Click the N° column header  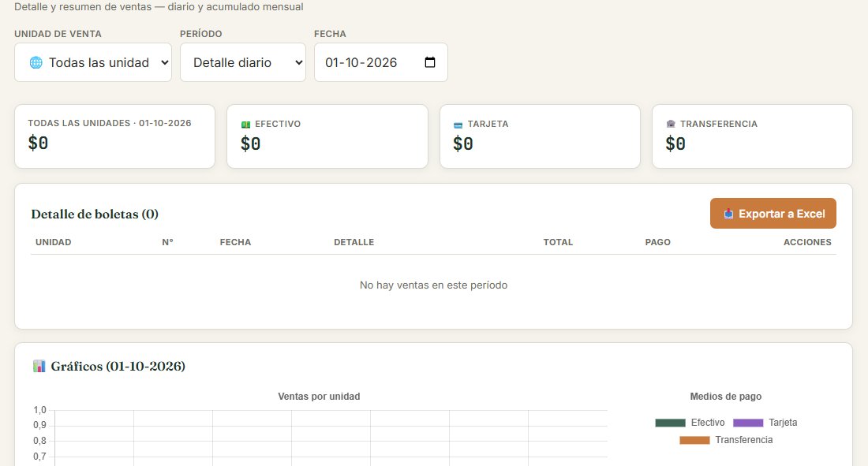click(168, 242)
